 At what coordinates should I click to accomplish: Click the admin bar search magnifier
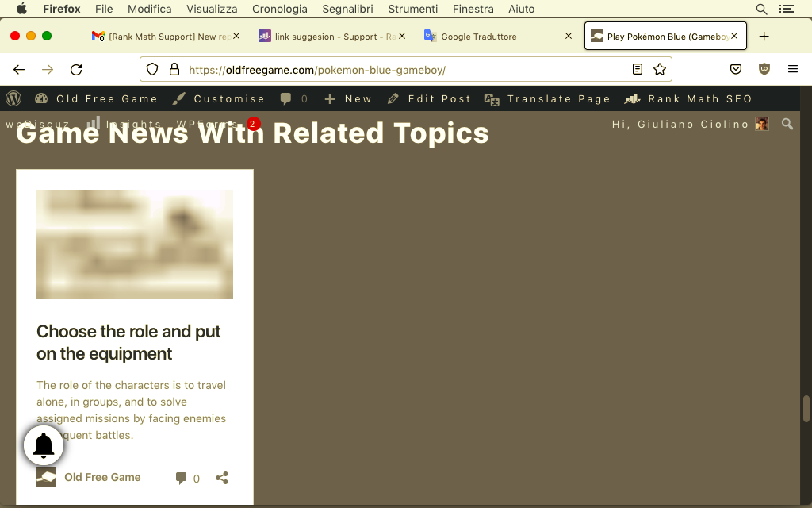click(x=787, y=124)
